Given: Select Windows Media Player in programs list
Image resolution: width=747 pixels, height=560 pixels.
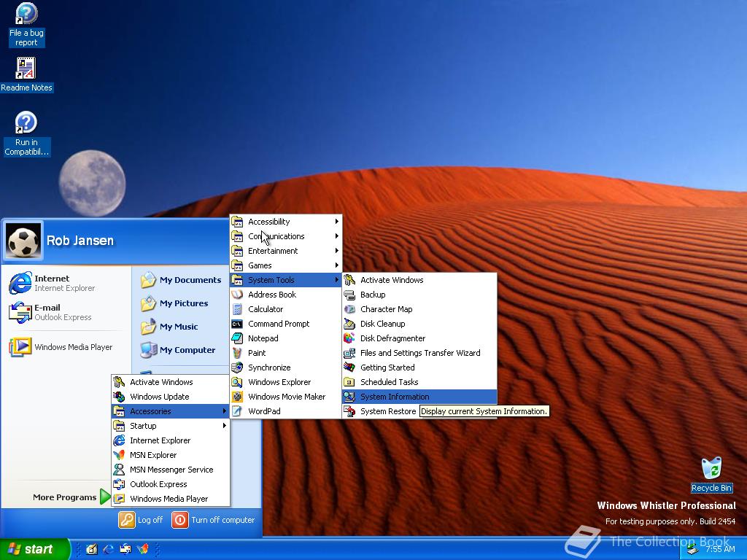Looking at the screenshot, I should tap(171, 499).
